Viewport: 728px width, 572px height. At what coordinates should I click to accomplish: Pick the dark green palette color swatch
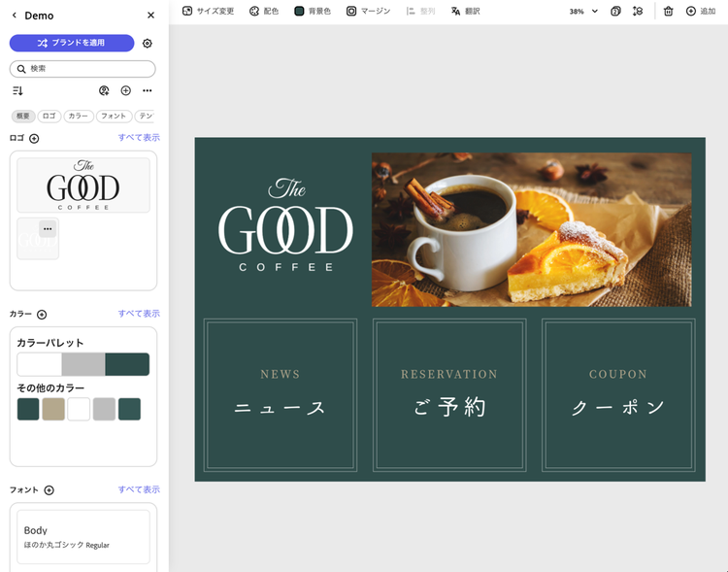pos(127,364)
